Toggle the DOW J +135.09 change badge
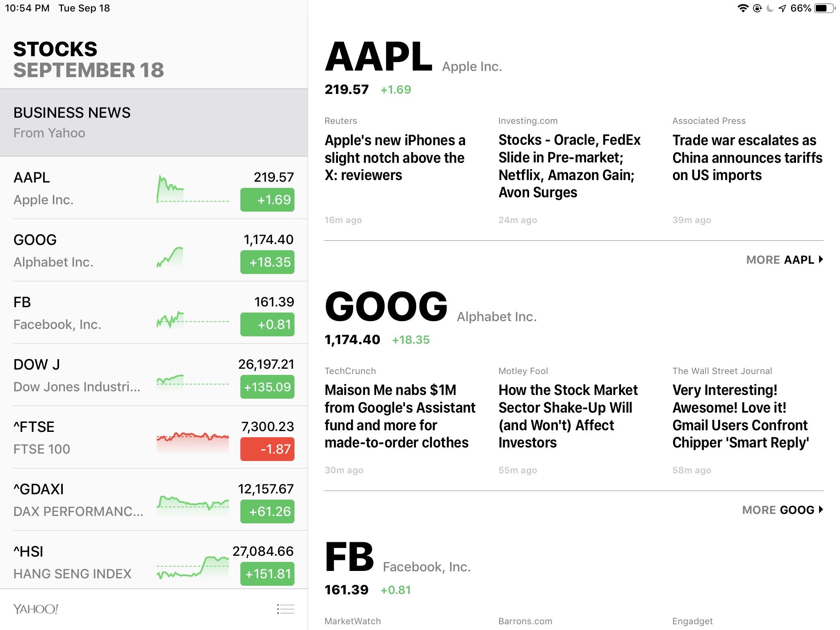This screenshot has height=630, width=840. [267, 387]
